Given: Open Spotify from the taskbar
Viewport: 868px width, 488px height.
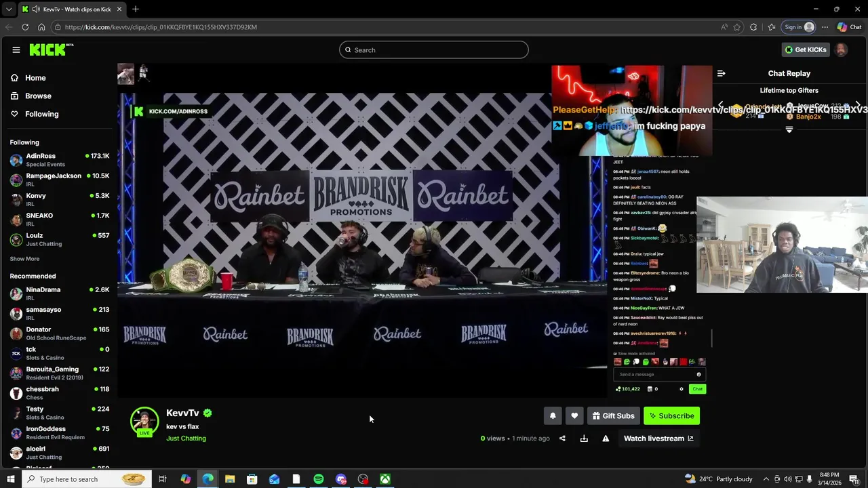Looking at the screenshot, I should pos(319,479).
